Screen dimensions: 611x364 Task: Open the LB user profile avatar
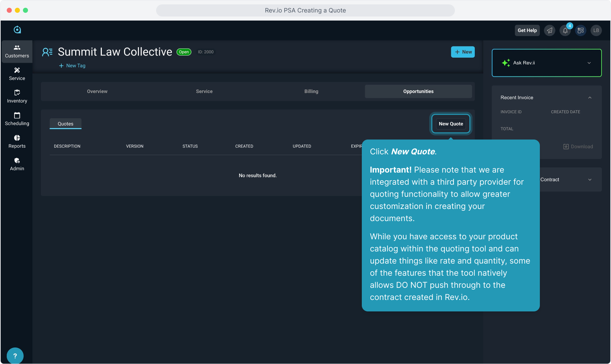596,30
